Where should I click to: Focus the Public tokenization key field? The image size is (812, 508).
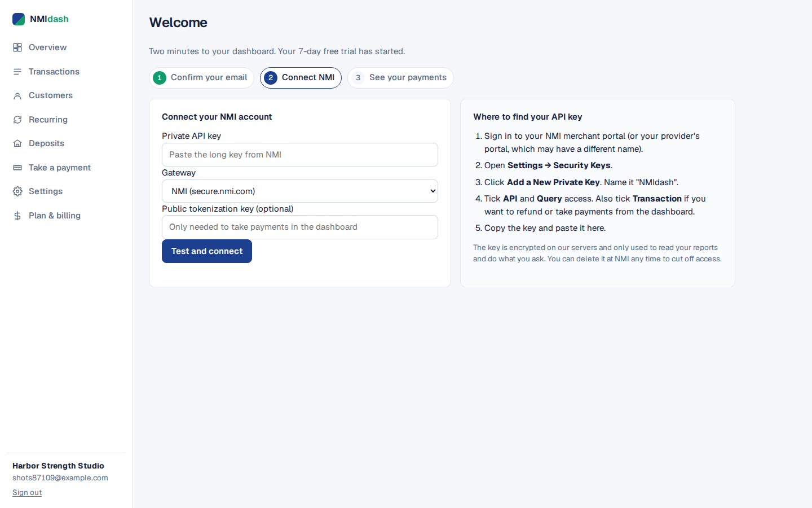(300, 227)
